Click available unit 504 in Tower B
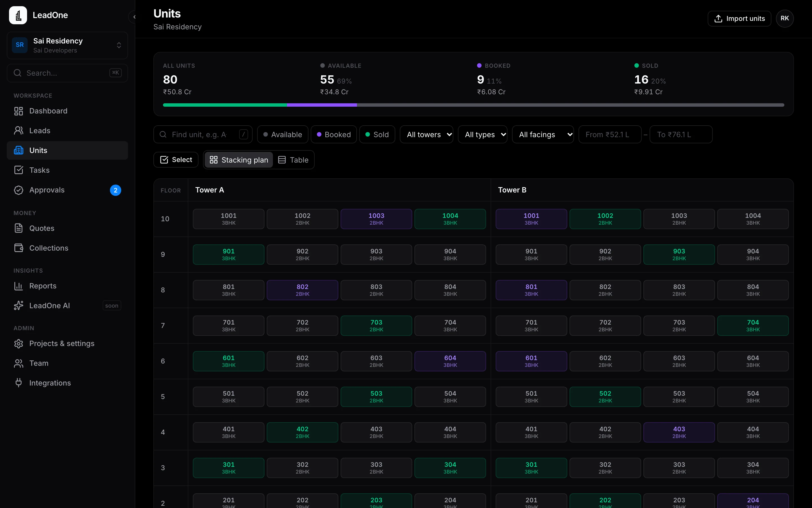Screen dimensions: 812x508 (x=753, y=397)
